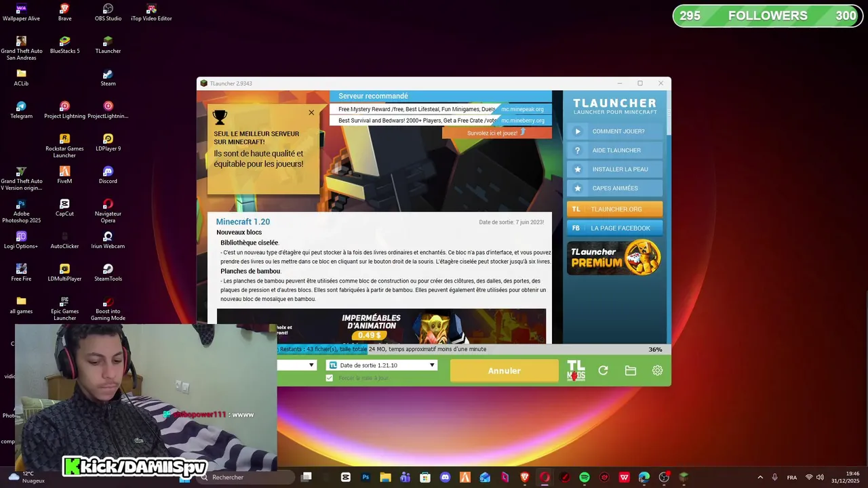Image resolution: width=868 pixels, height=488 pixels.
Task: Show hidden system tray icons chevron
Action: (759, 477)
